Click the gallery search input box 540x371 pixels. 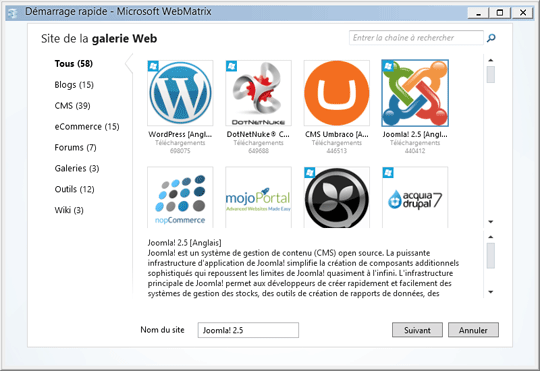(x=416, y=38)
